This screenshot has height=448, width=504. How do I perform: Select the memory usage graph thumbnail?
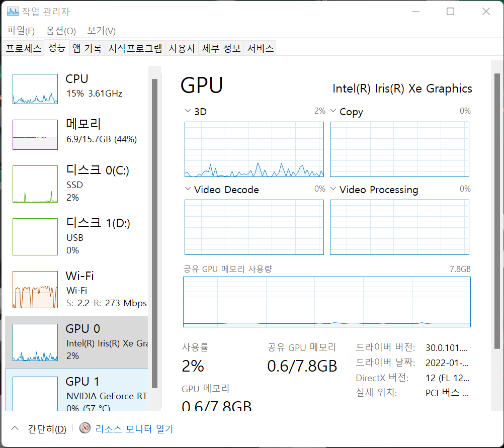[x=35, y=134]
